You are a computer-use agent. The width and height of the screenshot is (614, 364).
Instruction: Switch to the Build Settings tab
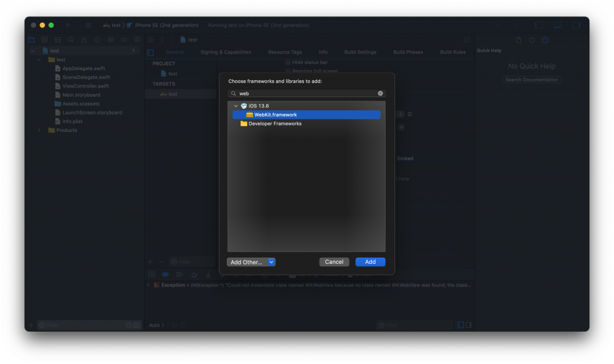(360, 52)
